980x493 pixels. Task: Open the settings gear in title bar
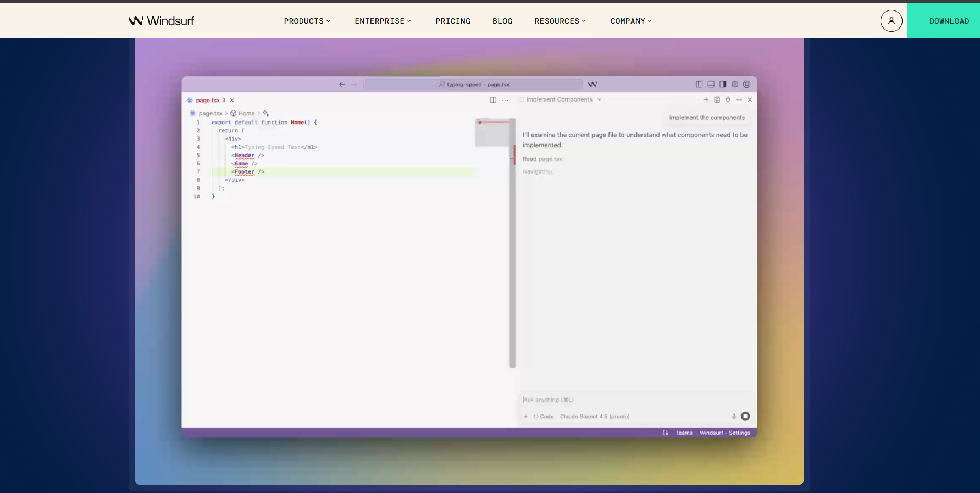click(x=735, y=85)
